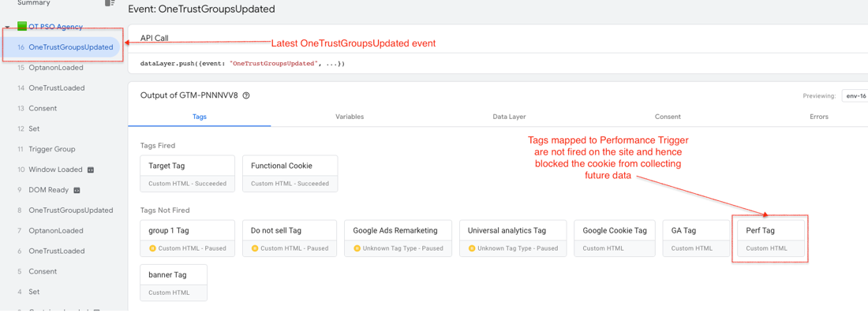Open the Perf Tag card
868x313 pixels.
click(771, 238)
